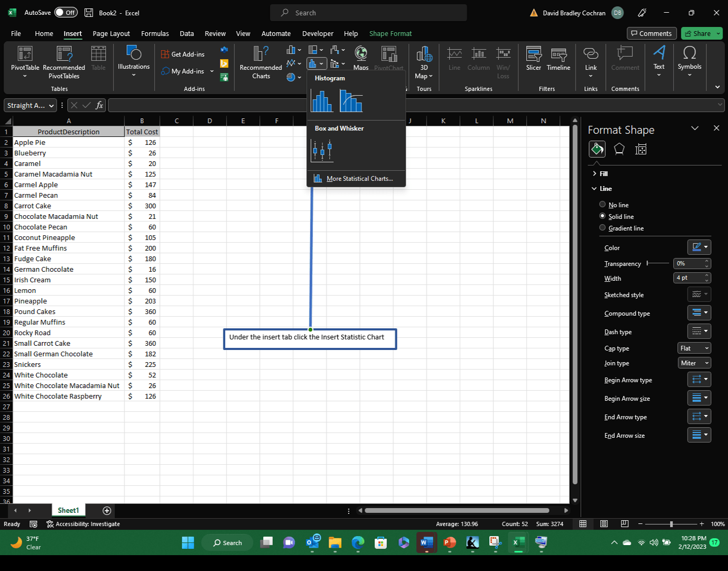Switch to the Shape Format tab
The image size is (728, 571).
(390, 33)
